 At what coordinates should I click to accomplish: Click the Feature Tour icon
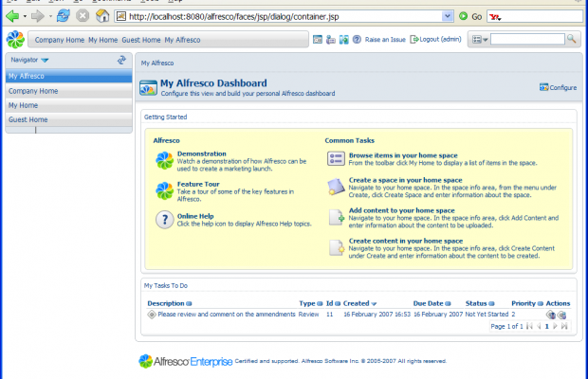coord(164,190)
